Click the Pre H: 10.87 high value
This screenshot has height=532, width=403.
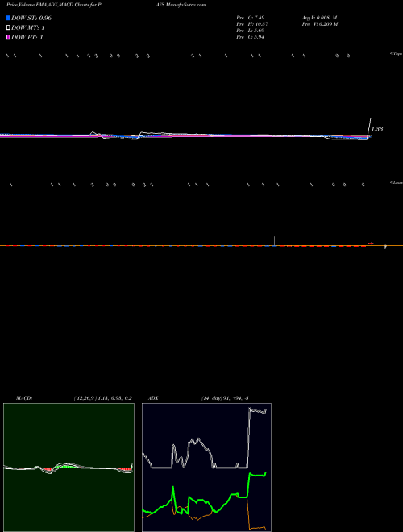tap(251, 24)
